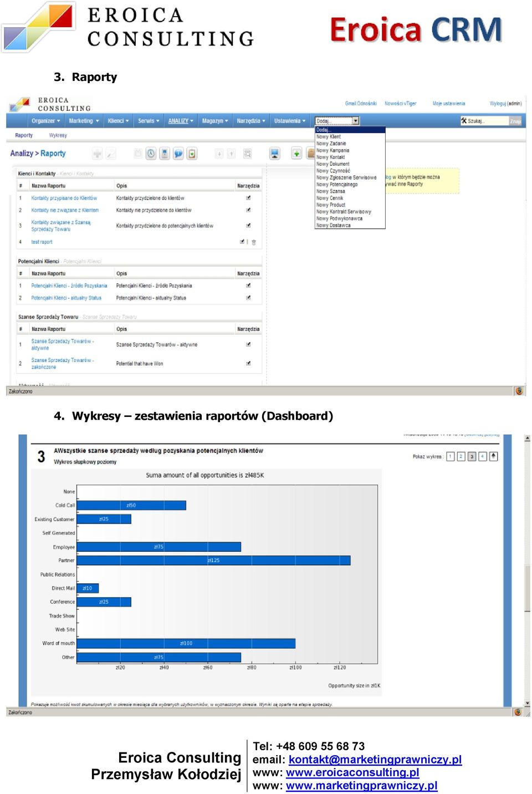Click the Wyloguj (admin) link
The height and width of the screenshot is (794, 532).
point(505,104)
